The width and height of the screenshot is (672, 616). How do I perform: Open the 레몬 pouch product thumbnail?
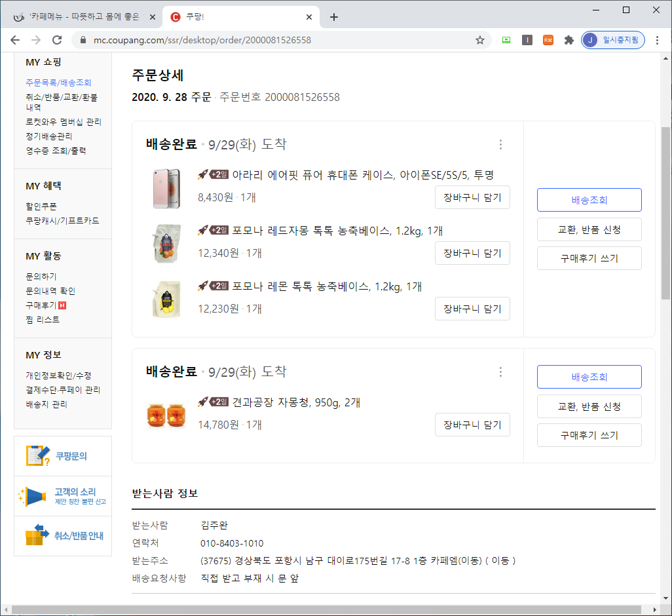(167, 299)
